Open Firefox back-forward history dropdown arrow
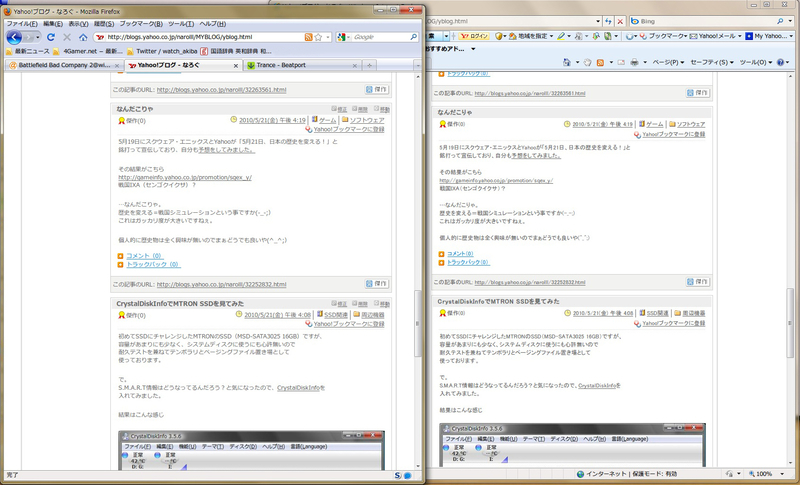The width and height of the screenshot is (800, 485). coord(38,37)
